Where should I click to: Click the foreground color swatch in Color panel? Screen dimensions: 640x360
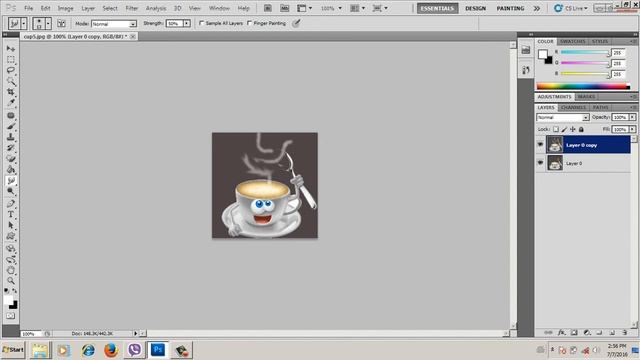542,54
